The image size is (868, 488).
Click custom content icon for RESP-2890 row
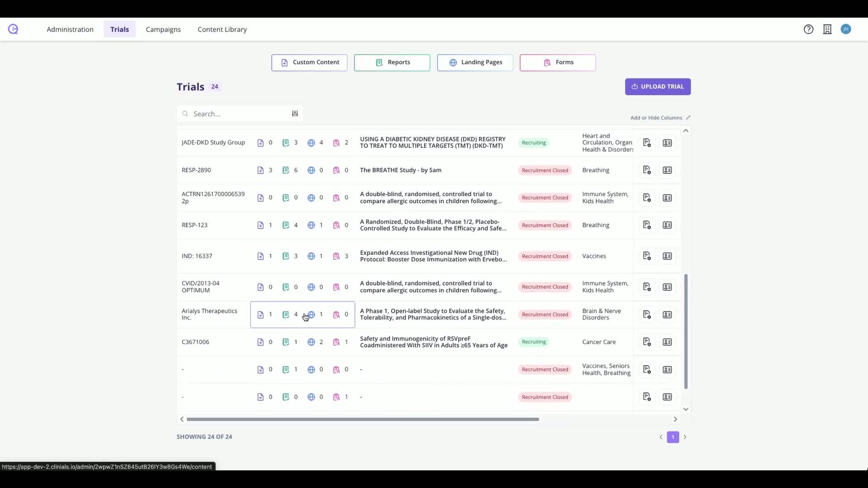point(260,170)
